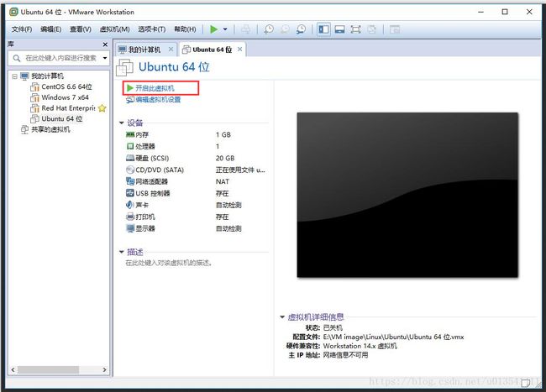Switch to the Ubuntu 64 位 tab

[212, 50]
